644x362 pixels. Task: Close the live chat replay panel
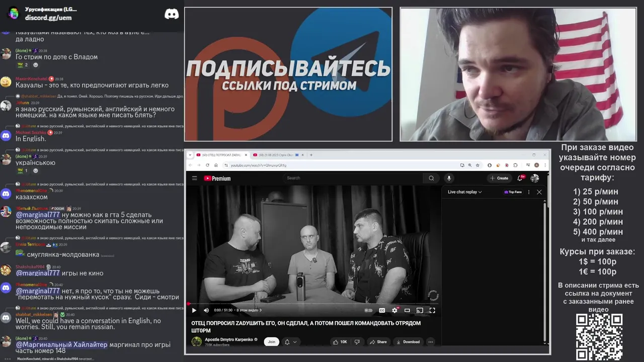pos(539,192)
